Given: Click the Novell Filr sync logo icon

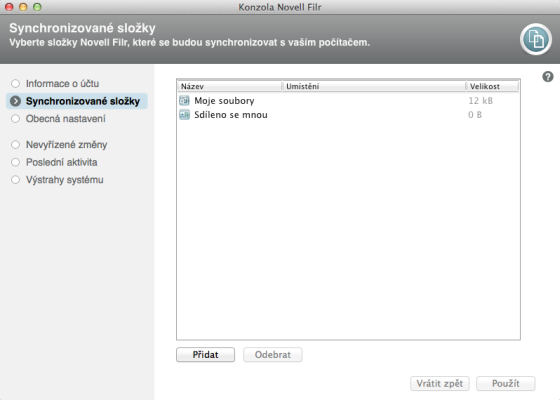Looking at the screenshot, I should point(536,39).
